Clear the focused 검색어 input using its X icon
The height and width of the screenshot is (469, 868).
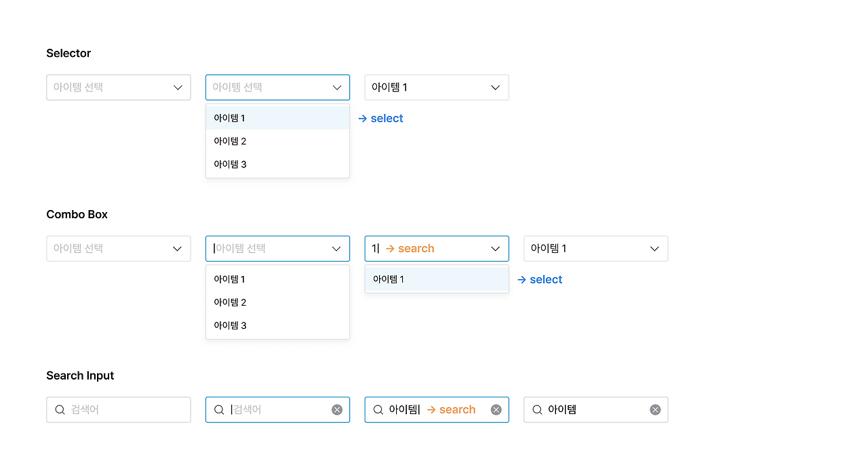[x=337, y=409]
